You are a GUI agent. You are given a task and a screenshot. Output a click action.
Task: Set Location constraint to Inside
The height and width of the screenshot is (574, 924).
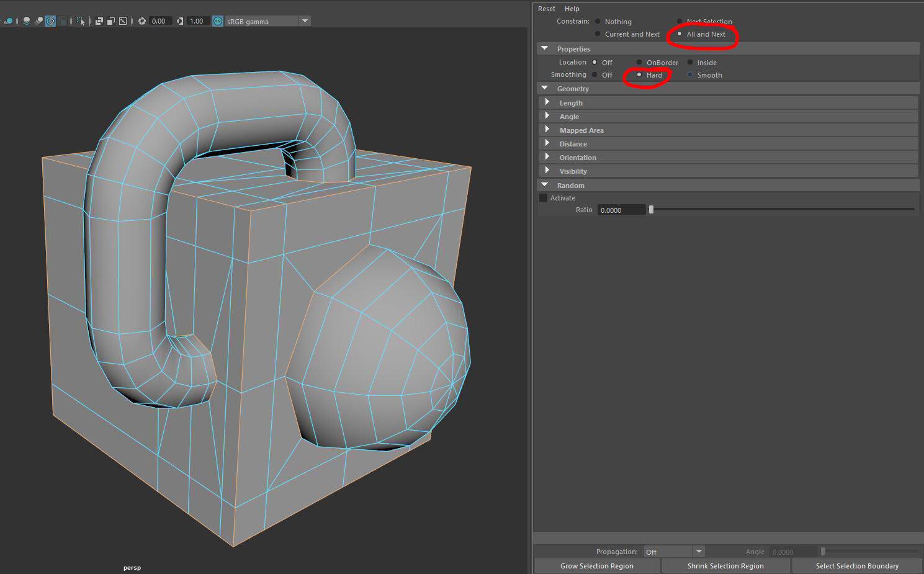(690, 62)
